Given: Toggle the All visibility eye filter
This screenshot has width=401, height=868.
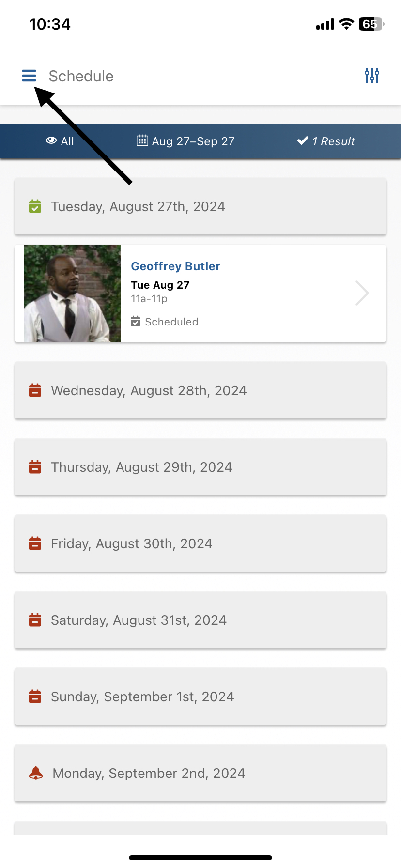Looking at the screenshot, I should 60,141.
